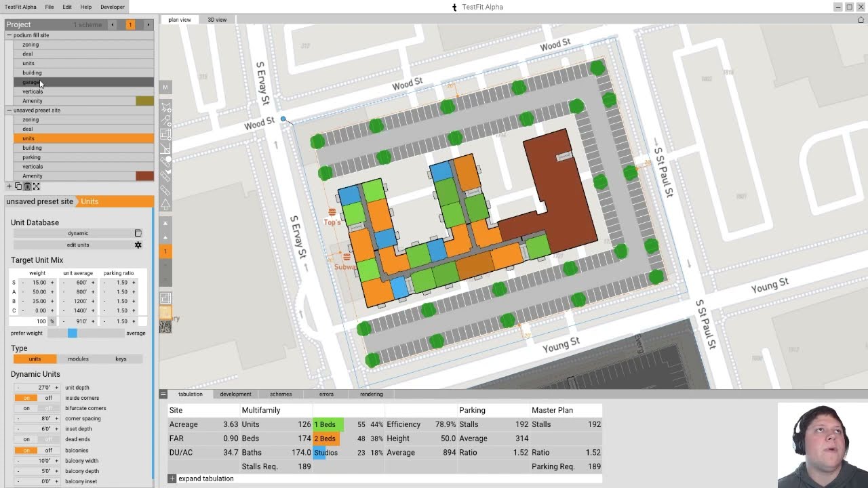Click the edit units button
Viewport: 868px width, 488px height.
[x=78, y=245]
